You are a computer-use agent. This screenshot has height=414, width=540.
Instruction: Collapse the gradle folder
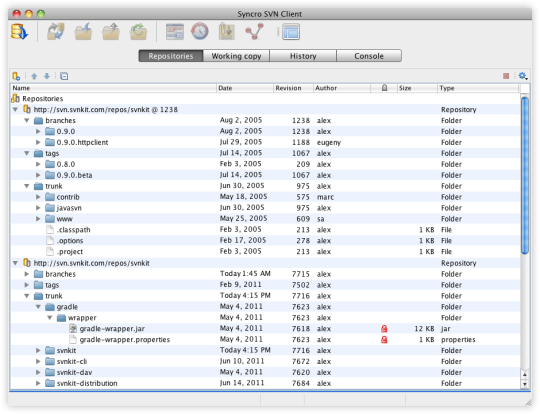(38, 307)
